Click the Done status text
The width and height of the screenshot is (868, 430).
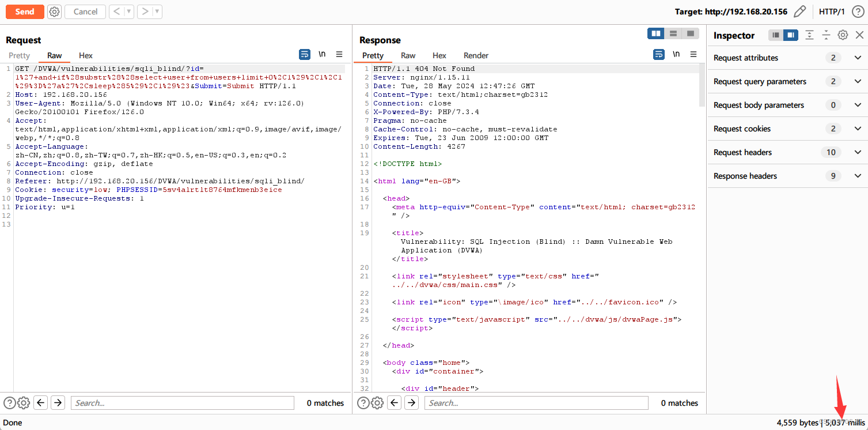click(13, 423)
